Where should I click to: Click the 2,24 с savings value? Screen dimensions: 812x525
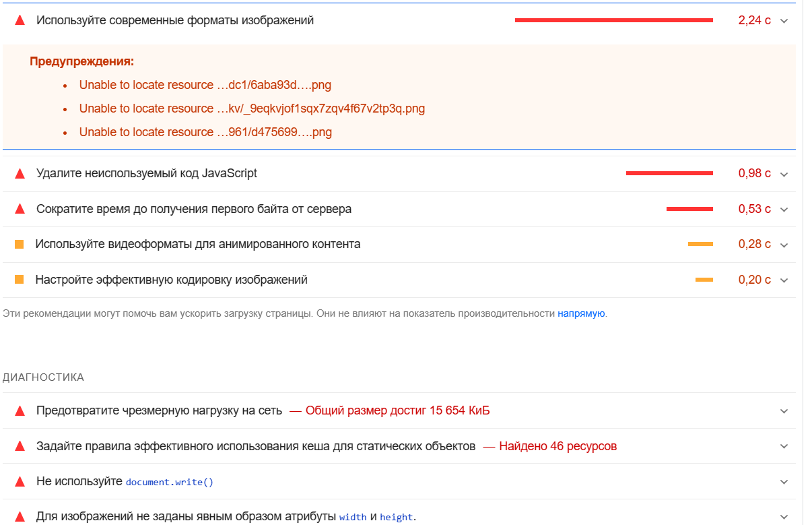(755, 20)
